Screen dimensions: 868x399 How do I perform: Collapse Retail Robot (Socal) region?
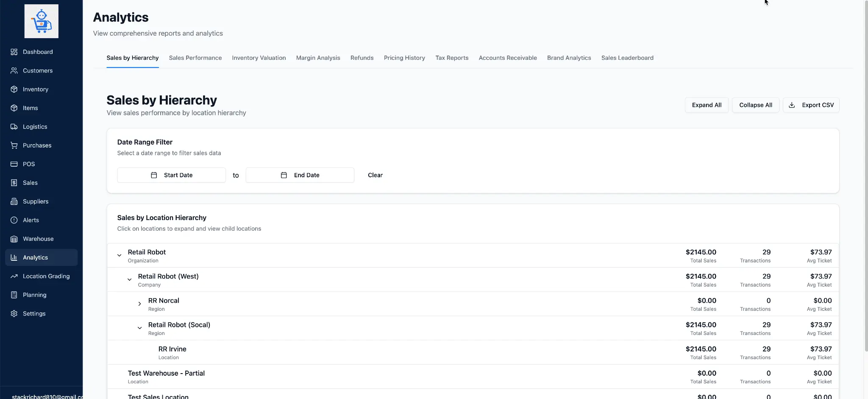[139, 328]
